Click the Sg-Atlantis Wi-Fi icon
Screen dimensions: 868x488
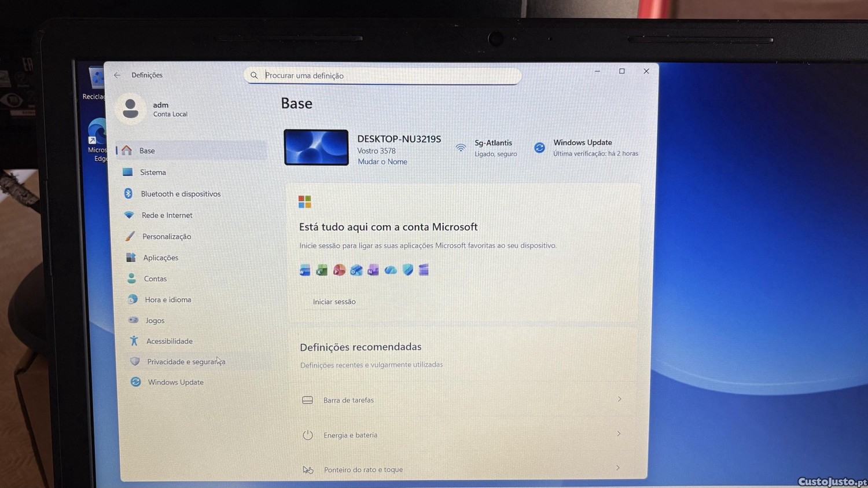461,148
